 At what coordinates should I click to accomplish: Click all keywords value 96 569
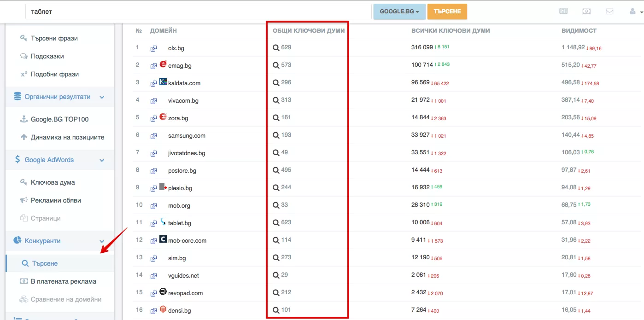pos(421,82)
